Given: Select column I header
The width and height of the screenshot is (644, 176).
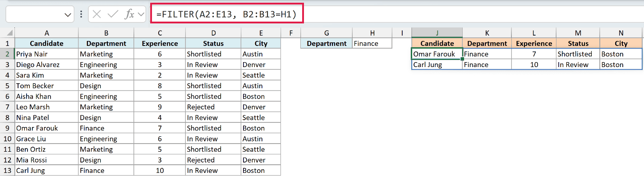Looking at the screenshot, I should point(401,33).
